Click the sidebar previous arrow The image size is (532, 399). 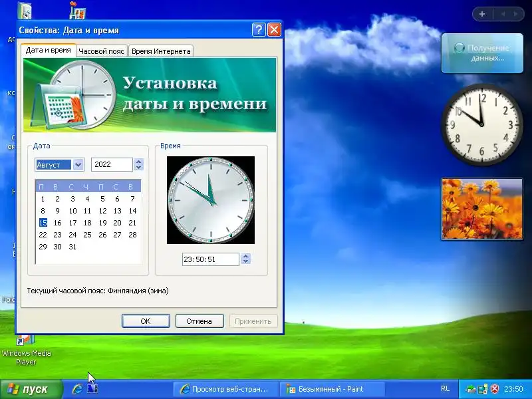coord(503,14)
